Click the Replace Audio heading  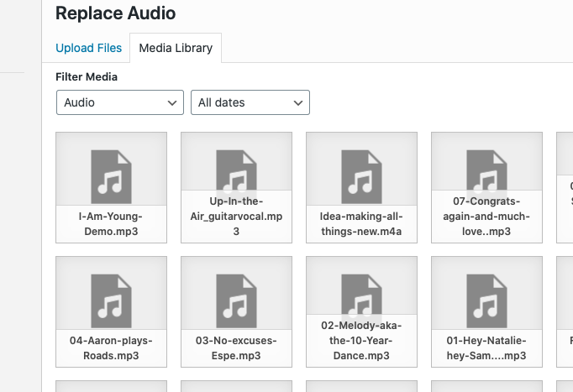coord(115,13)
